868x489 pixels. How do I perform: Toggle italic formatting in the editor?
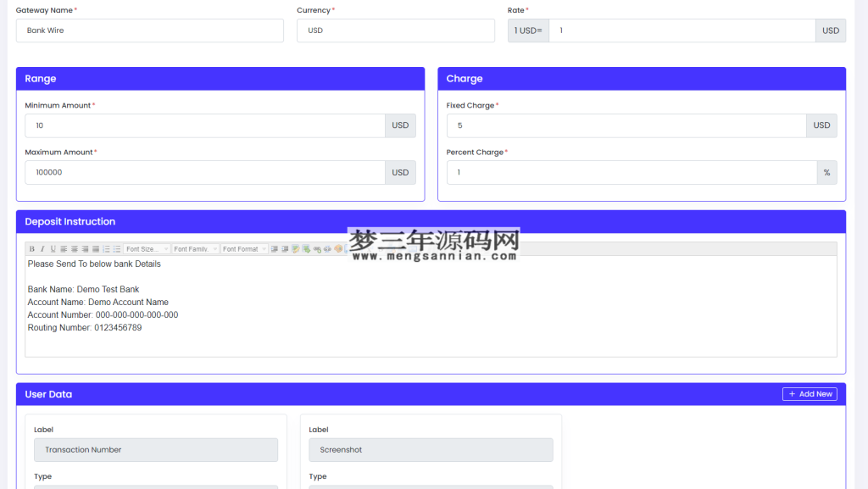(x=42, y=248)
